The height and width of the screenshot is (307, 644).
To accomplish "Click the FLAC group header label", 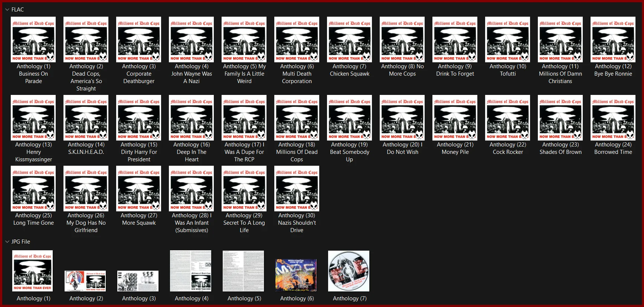I will tap(17, 10).
